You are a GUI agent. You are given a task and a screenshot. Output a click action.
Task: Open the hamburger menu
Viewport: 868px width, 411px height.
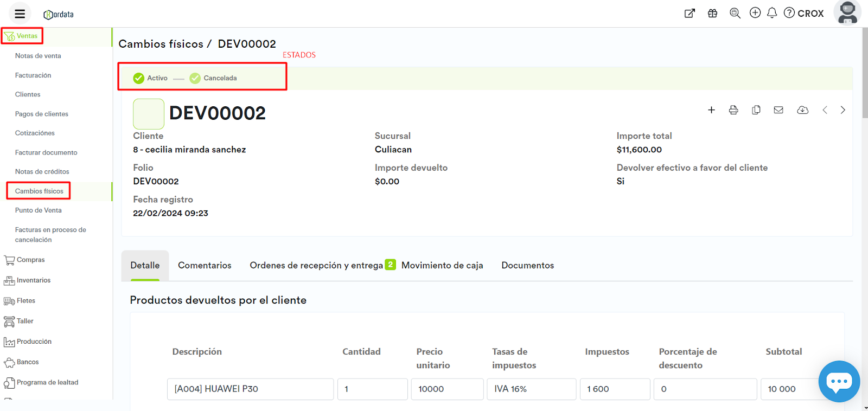pos(20,14)
